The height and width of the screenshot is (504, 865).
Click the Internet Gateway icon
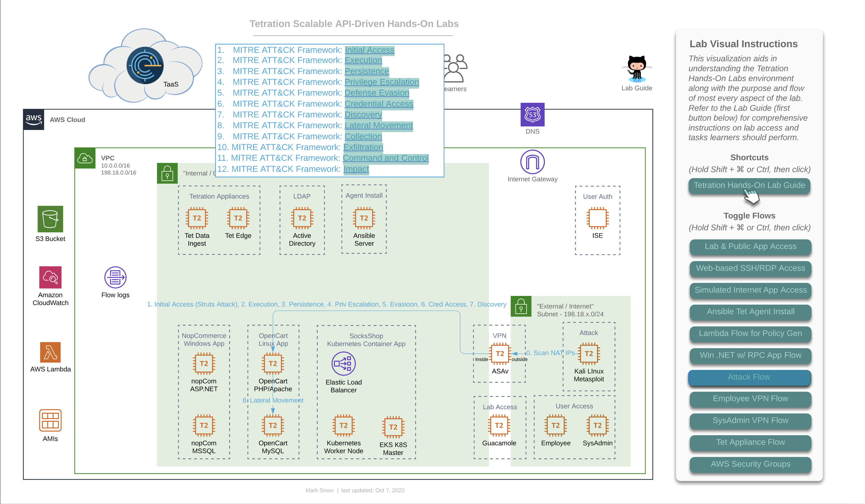pyautogui.click(x=532, y=162)
